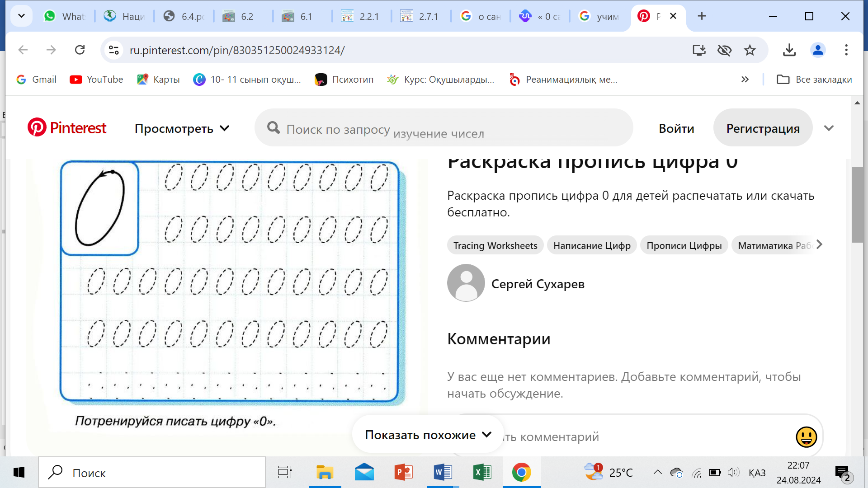The width and height of the screenshot is (868, 488).
Task: Expand Показать похожие dropdown
Action: 428,435
